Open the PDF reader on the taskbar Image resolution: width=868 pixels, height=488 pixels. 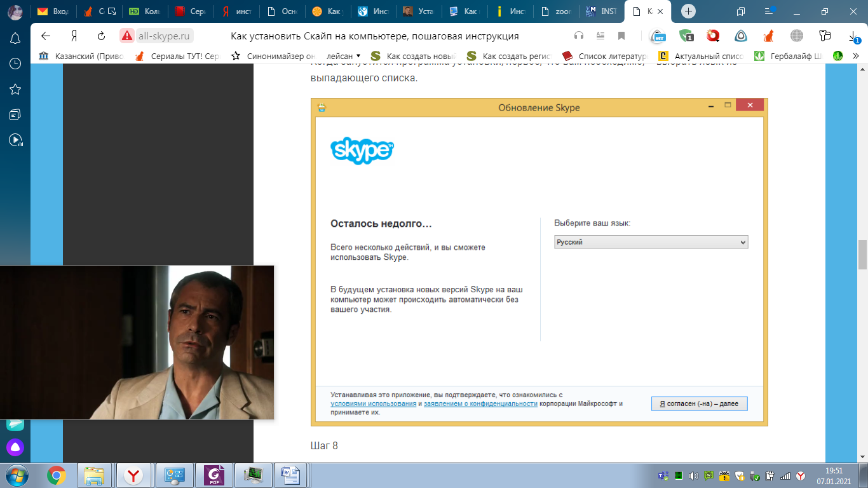coord(214,475)
